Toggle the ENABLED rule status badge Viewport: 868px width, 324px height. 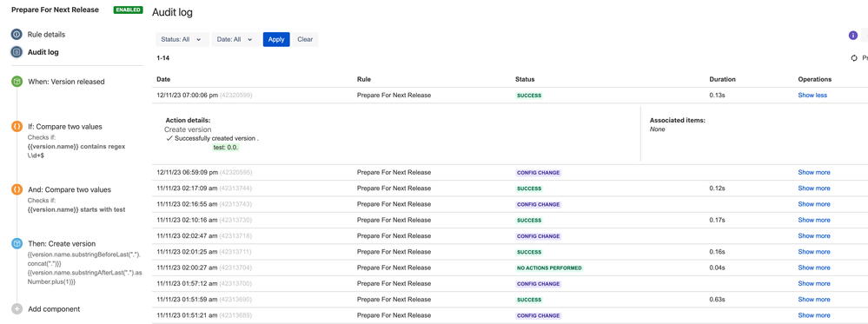[128, 10]
